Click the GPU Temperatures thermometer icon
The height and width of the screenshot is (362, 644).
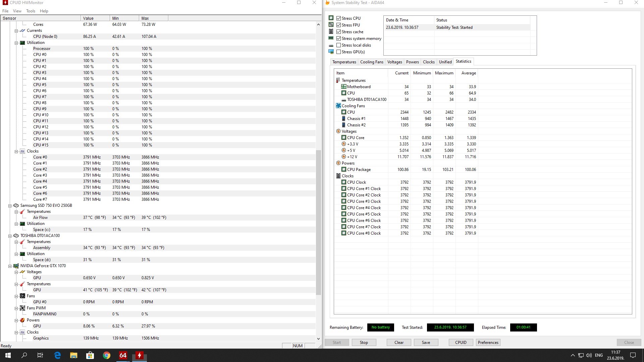pyautogui.click(x=22, y=284)
